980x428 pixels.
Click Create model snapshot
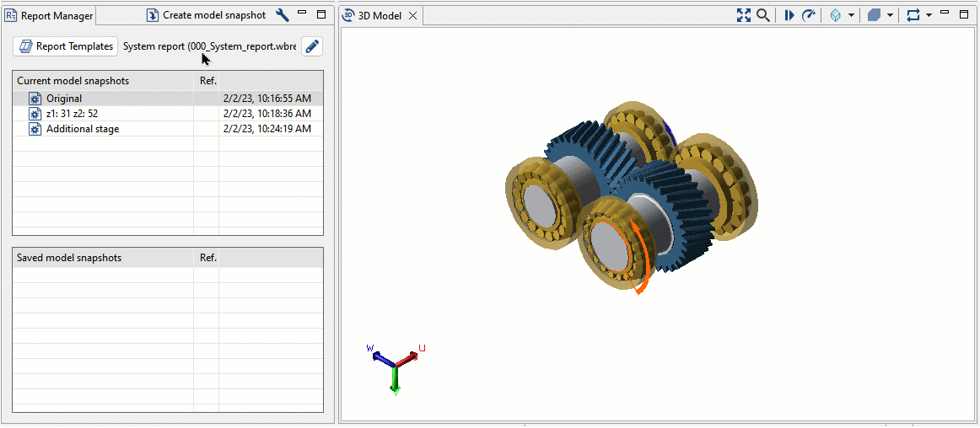[x=207, y=15]
